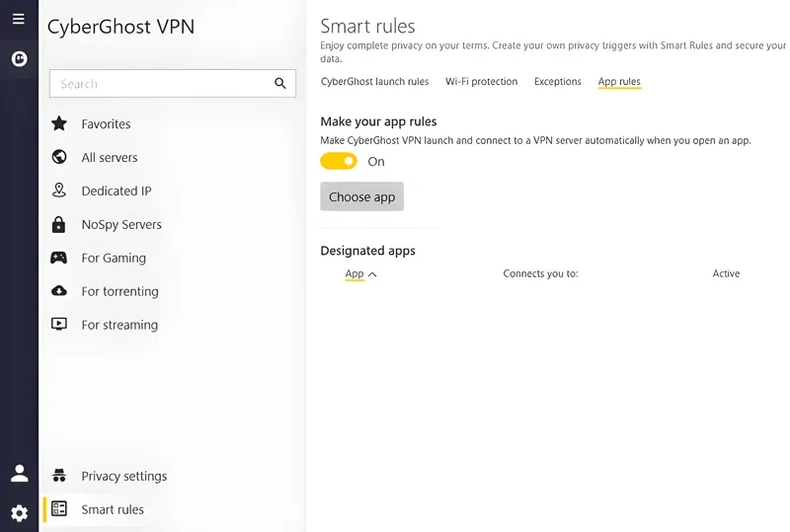Open All servers list
Viewport: 790px width, 532px height.
tap(110, 157)
